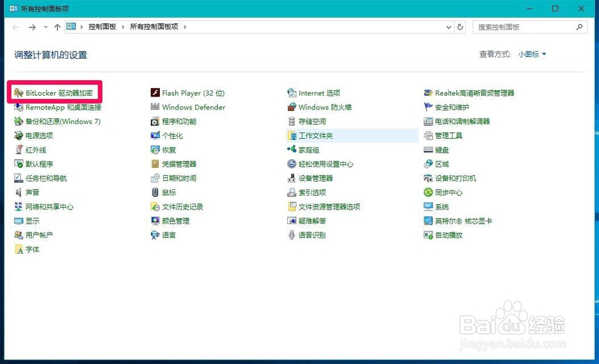This screenshot has height=364, width=599.
Task: Click the 声音 speaker icon
Action: coord(19,193)
